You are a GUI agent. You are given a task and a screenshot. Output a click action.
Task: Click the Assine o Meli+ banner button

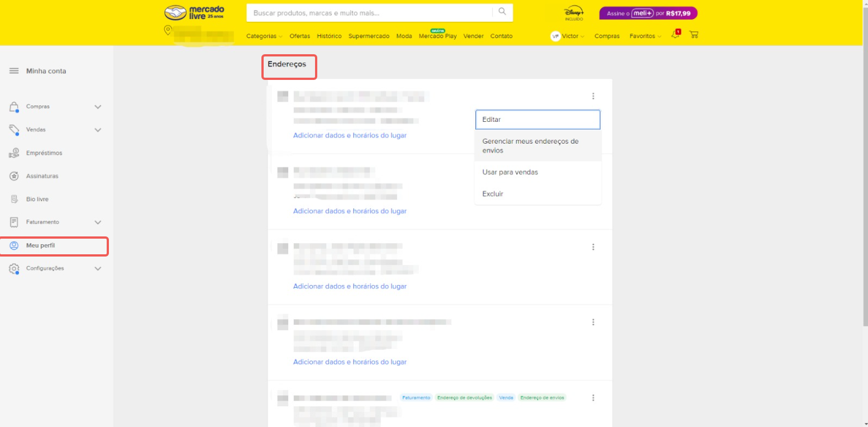(648, 13)
